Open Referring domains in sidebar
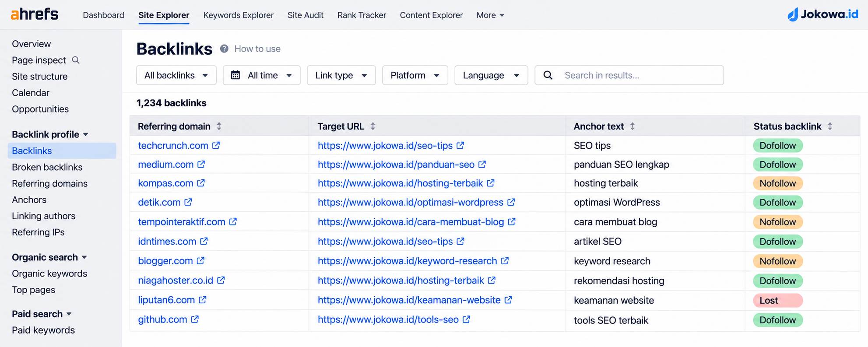868x347 pixels. (50, 183)
